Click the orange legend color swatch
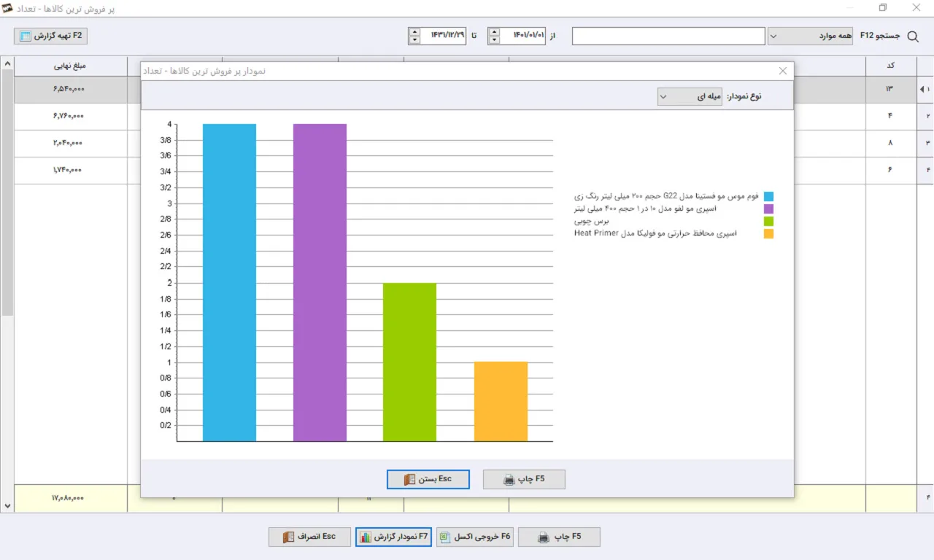Image resolution: width=934 pixels, height=560 pixels. point(768,233)
